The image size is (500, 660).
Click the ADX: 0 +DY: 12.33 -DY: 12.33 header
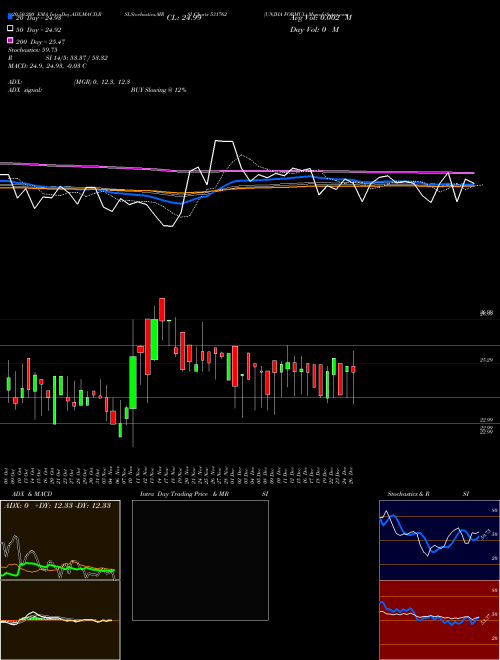[57, 506]
